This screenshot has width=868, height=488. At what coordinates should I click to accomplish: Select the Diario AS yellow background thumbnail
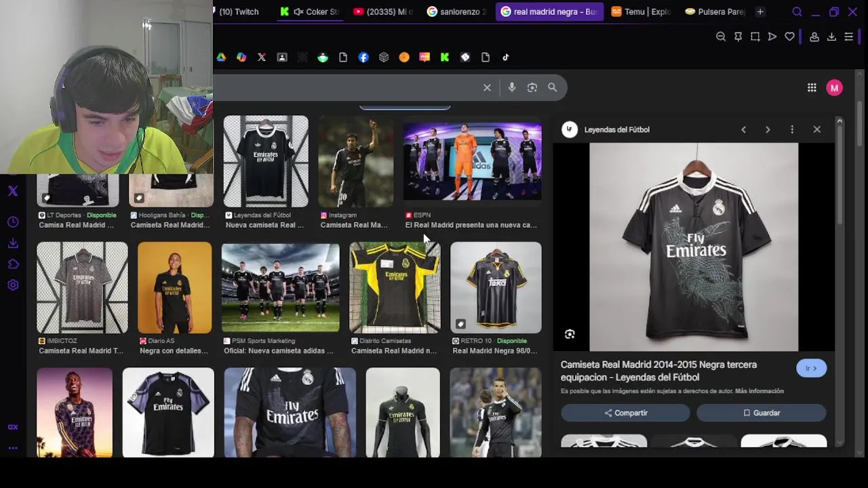pos(174,287)
